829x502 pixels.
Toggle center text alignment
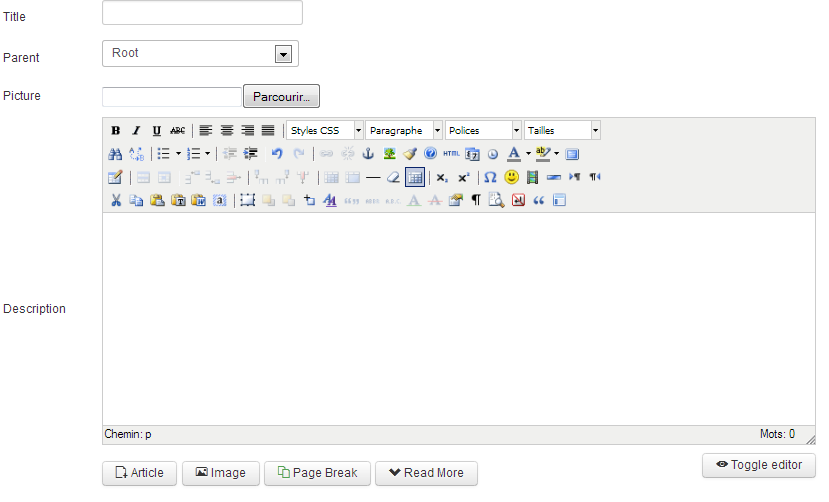point(226,131)
